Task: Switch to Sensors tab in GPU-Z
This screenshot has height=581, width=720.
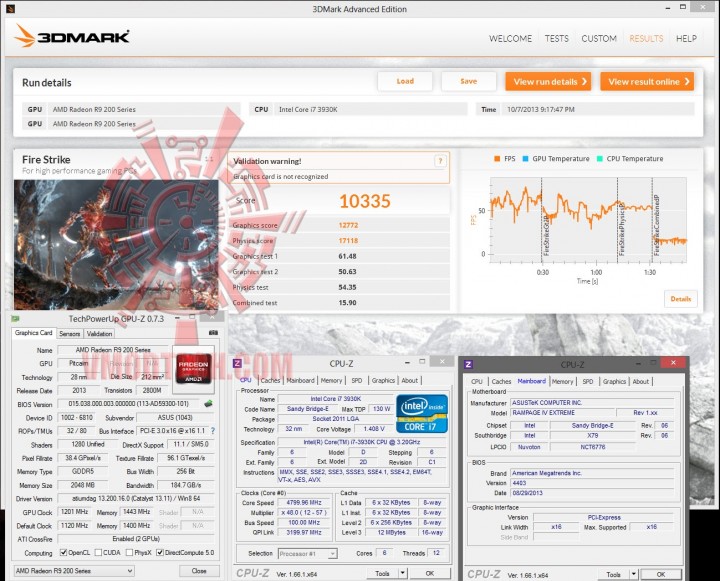Action: (x=70, y=334)
